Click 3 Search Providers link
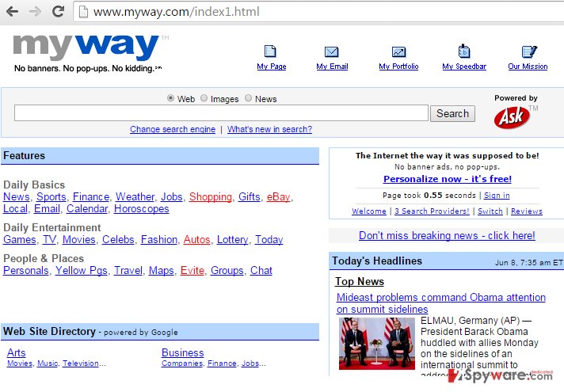564x392 pixels. coord(432,211)
